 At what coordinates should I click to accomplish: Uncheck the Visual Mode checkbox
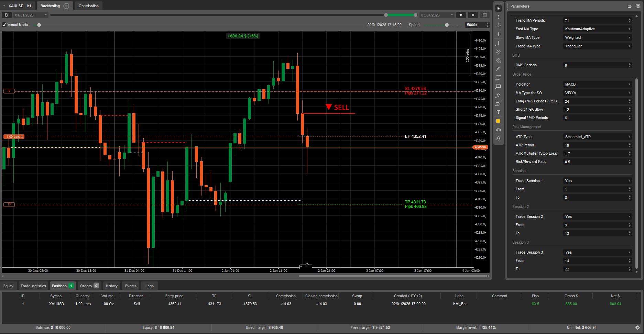(x=4, y=25)
